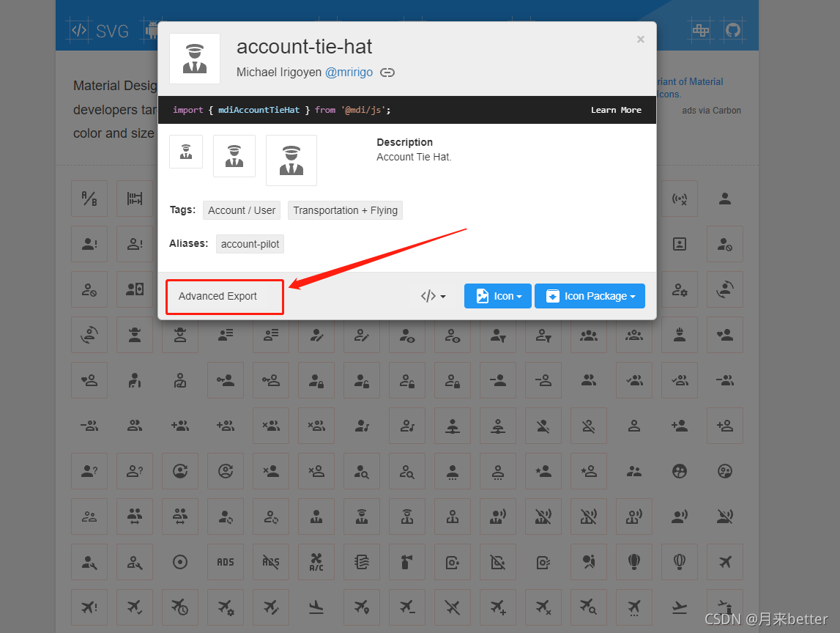
Task: Select the A/B testing icon
Action: 89,199
